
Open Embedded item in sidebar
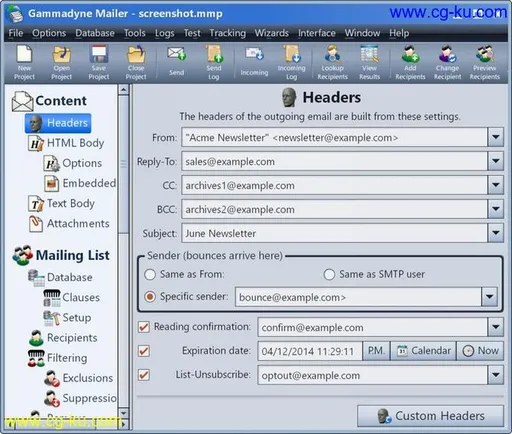[x=80, y=183]
